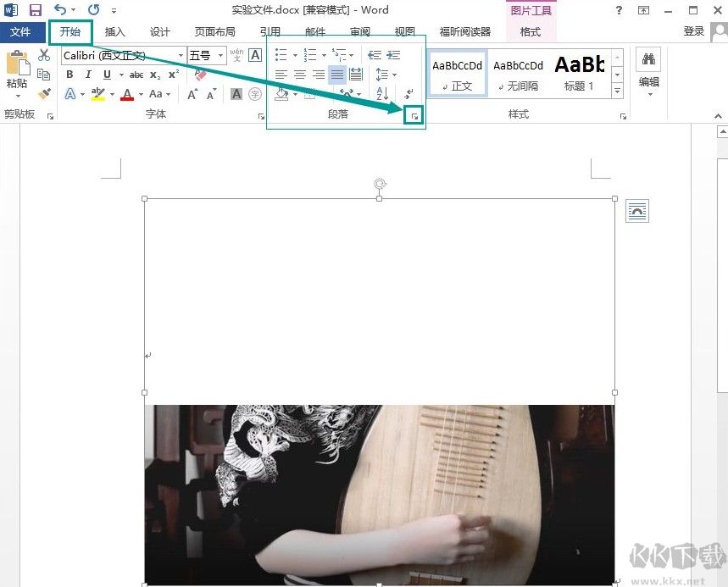
Task: Toggle underline formatting
Action: [106, 75]
